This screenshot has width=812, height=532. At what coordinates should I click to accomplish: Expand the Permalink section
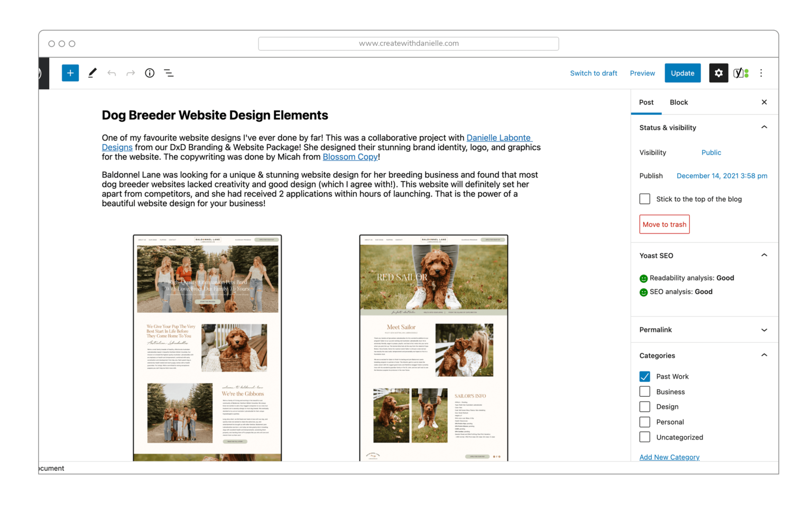(x=764, y=330)
